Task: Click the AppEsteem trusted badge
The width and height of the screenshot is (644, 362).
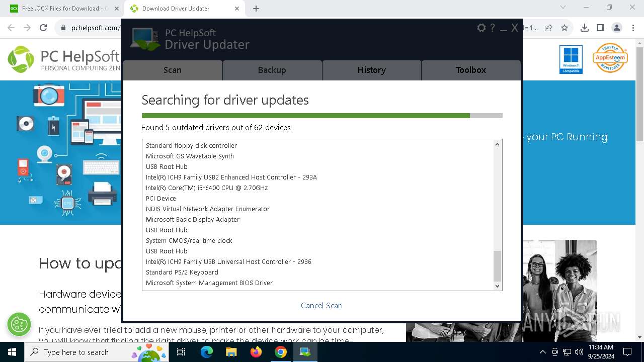Action: coord(610,58)
